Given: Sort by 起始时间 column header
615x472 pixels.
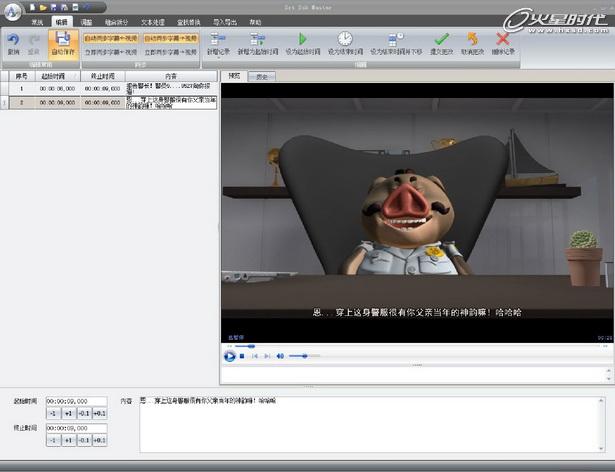Looking at the screenshot, I should (x=58, y=76).
